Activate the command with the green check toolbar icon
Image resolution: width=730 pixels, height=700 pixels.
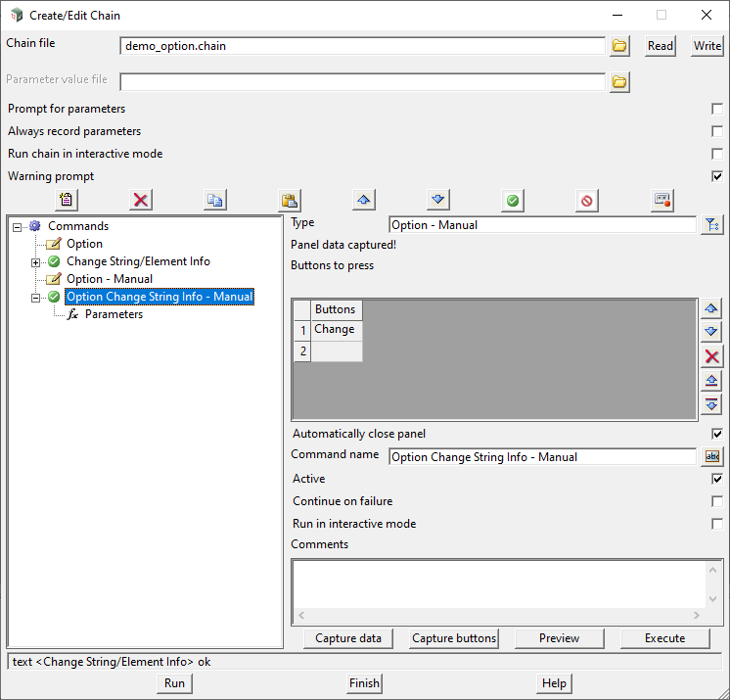coord(513,201)
